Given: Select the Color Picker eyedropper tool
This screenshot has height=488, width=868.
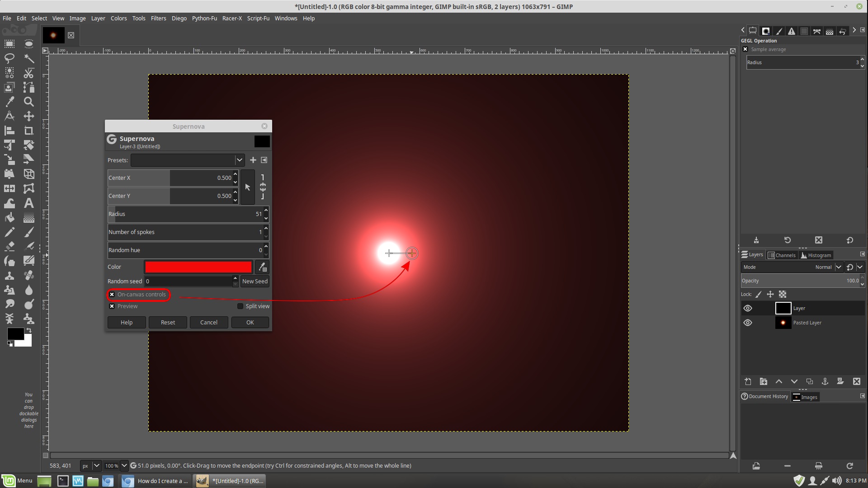Looking at the screenshot, I should [x=9, y=102].
